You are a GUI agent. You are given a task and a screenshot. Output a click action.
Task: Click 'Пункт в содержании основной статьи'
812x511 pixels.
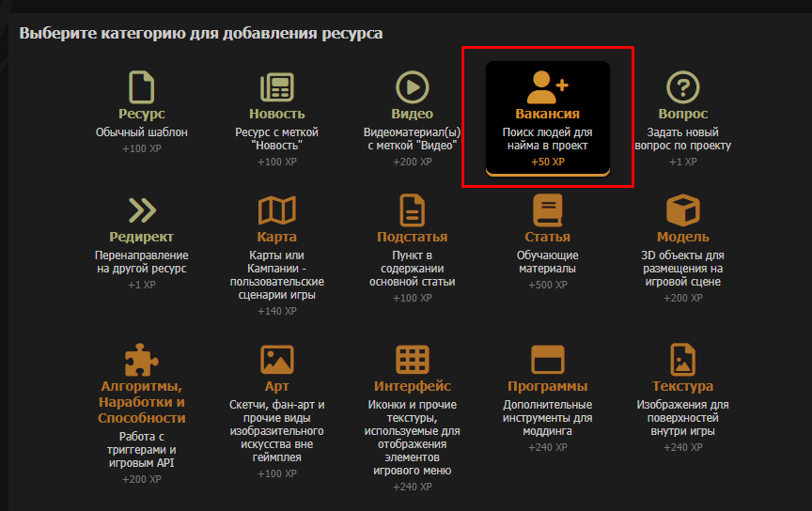point(413,269)
